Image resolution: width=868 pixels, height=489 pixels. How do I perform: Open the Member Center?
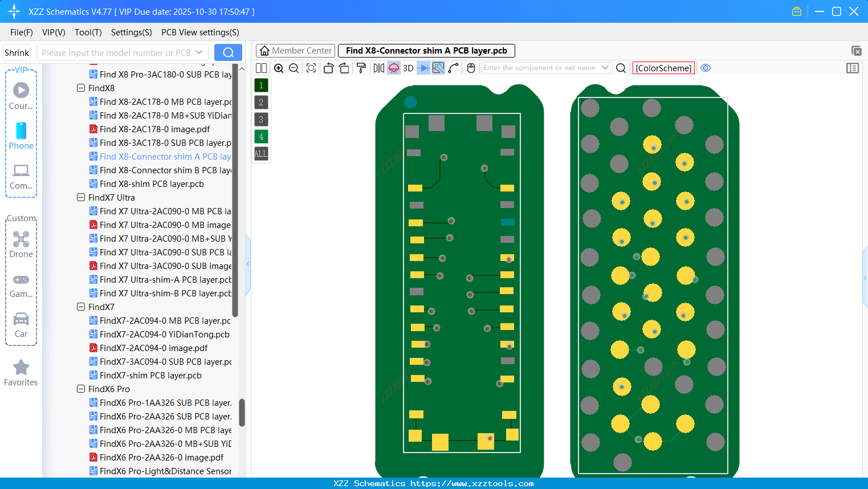pos(295,51)
